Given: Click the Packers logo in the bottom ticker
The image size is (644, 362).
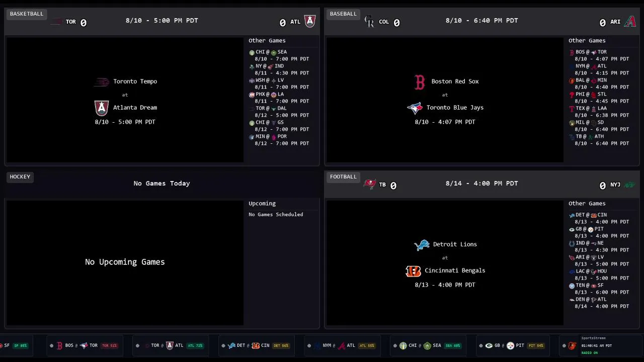Looking at the screenshot, I should click(x=489, y=346).
